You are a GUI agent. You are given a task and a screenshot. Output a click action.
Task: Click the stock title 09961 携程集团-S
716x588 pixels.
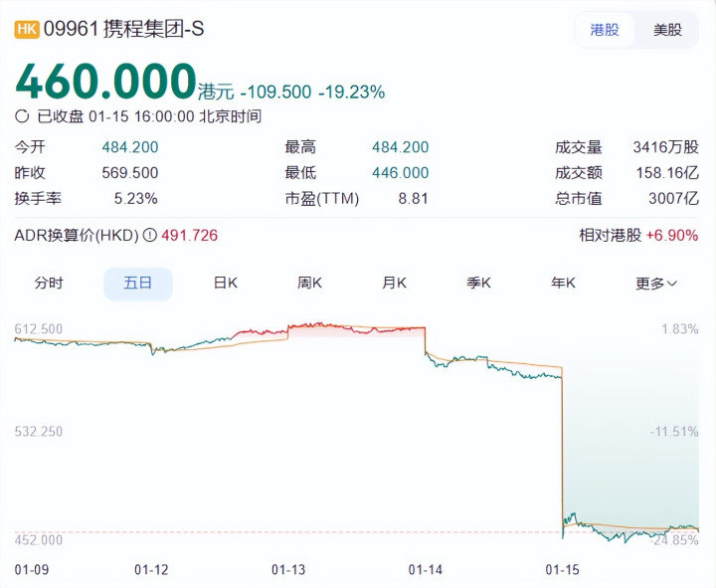point(123,30)
